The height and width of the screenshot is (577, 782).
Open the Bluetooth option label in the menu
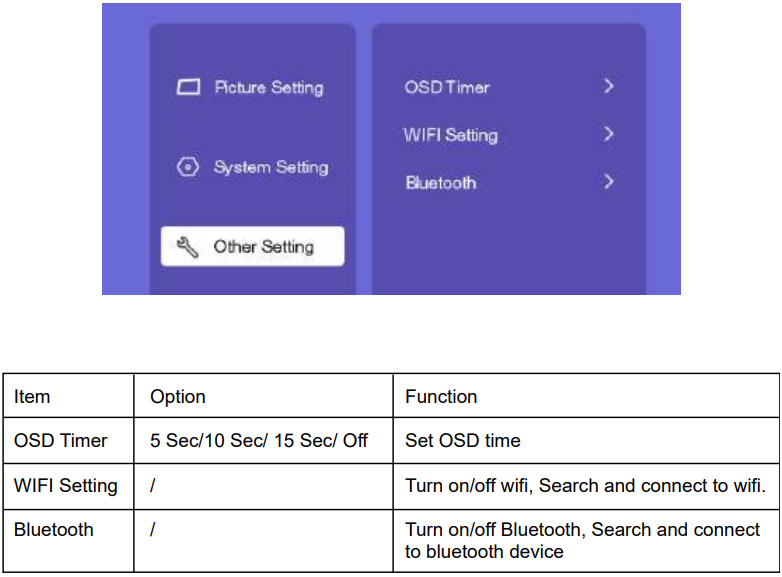pos(440,183)
